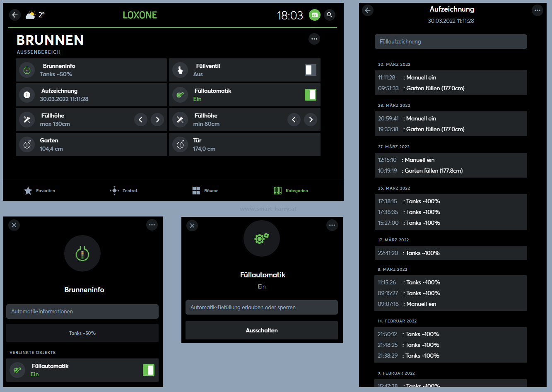
Task: Toggle the Füllventil switch
Action: [x=311, y=70]
